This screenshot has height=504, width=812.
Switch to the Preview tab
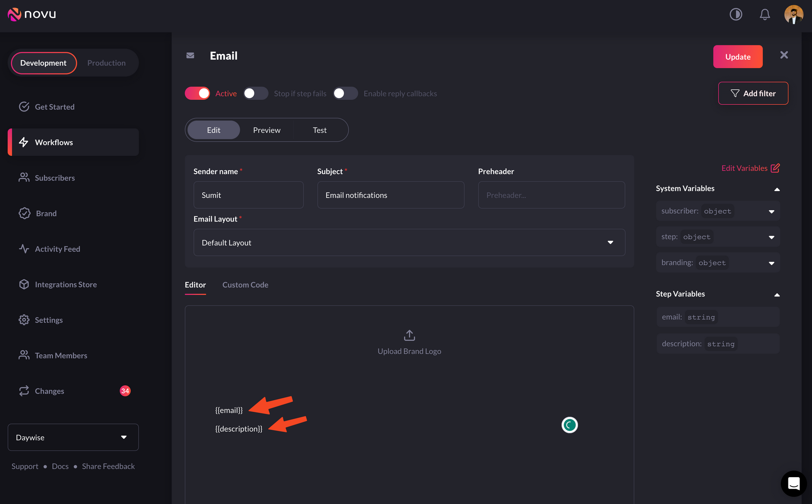coord(267,130)
